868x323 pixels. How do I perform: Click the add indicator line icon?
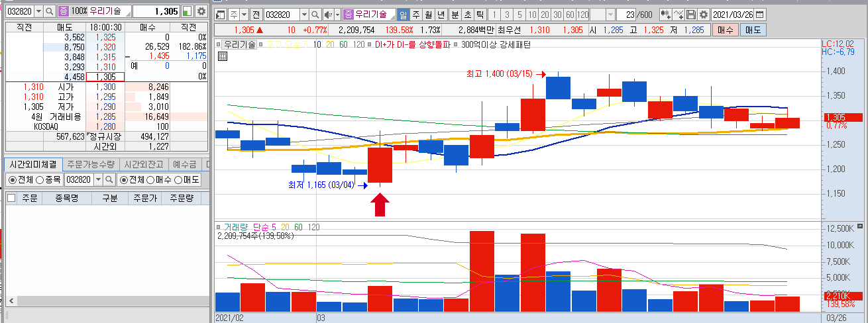pyautogui.click(x=679, y=15)
